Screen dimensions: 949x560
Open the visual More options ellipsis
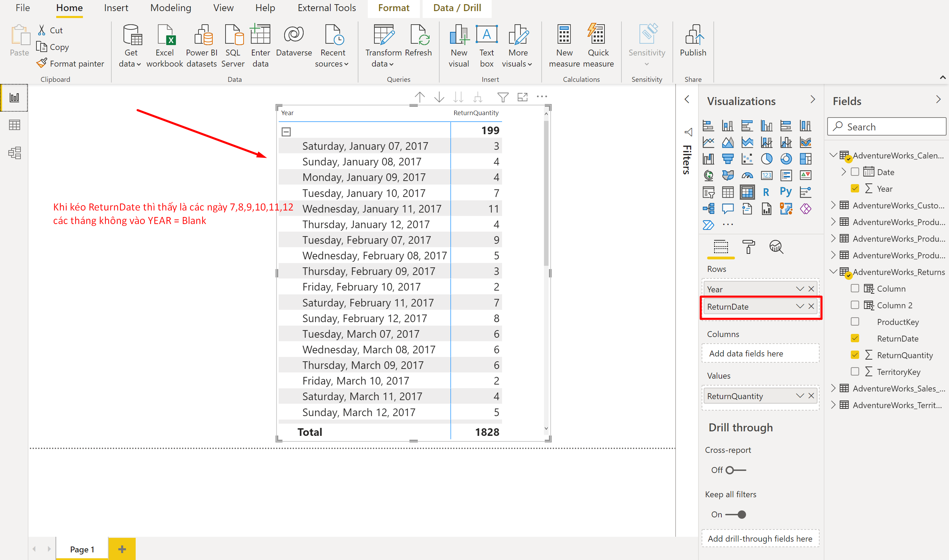542,97
